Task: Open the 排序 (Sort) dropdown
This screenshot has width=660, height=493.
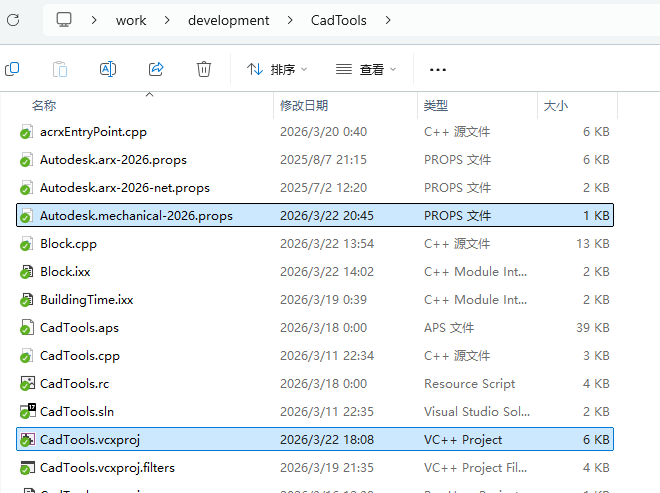Action: coord(277,69)
